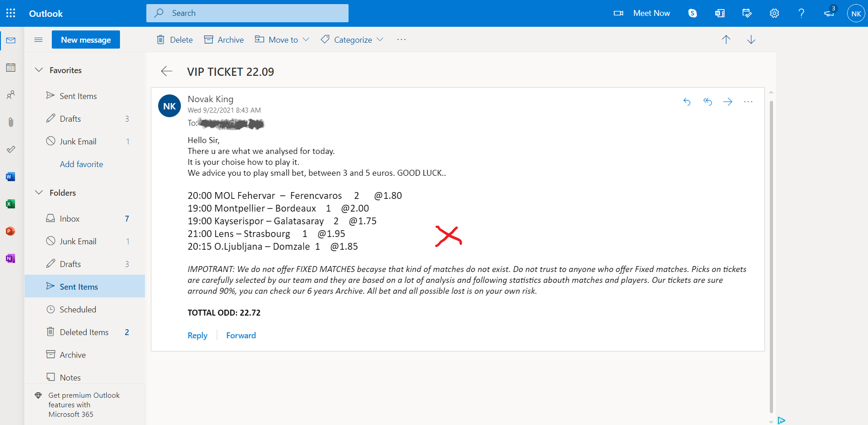Launch Excel from the left rail
The width and height of the screenshot is (868, 425).
[10, 204]
